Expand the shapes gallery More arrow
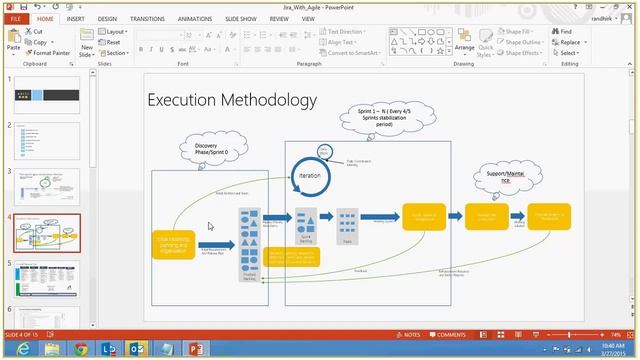Viewport: 640px width, 360px height. click(449, 51)
